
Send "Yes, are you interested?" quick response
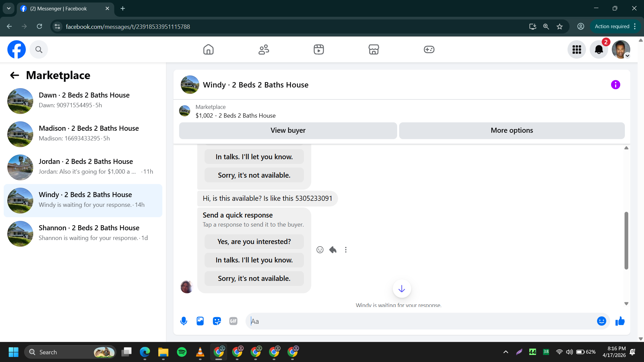click(x=254, y=242)
